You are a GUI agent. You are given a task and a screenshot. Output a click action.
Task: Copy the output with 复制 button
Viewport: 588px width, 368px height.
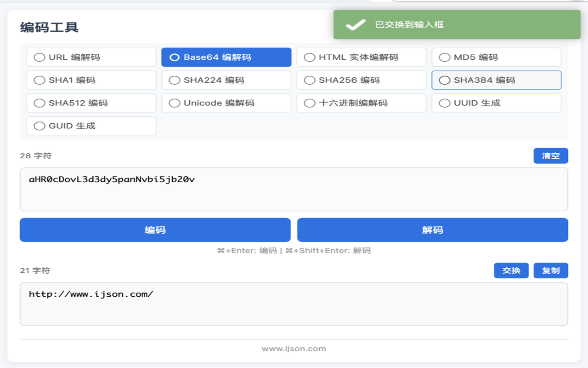pyautogui.click(x=551, y=270)
